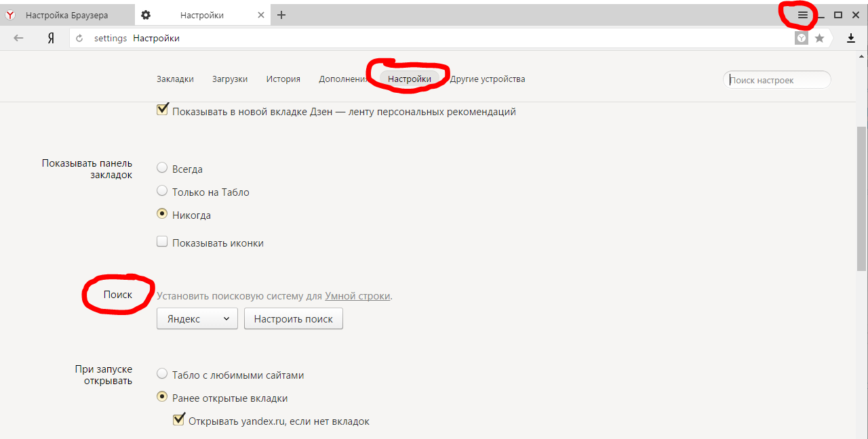
Task: Click the Protect shield icon in address bar
Action: point(802,39)
